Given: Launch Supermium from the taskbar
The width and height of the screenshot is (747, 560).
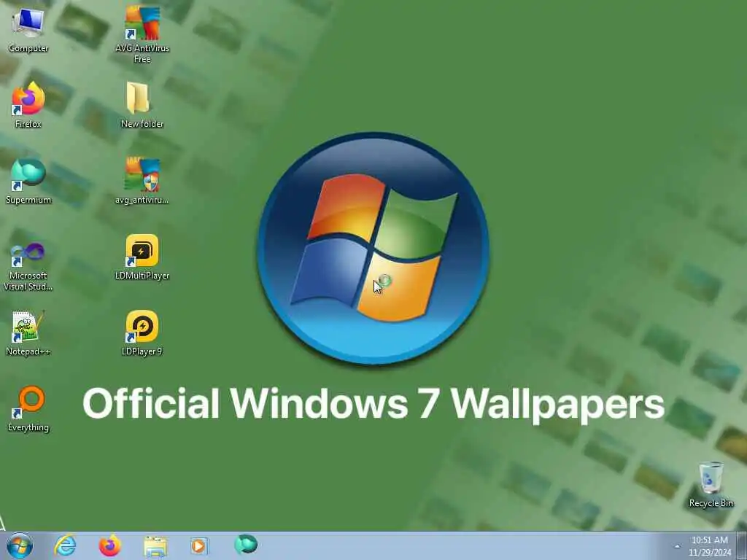Looking at the screenshot, I should coord(246,544).
